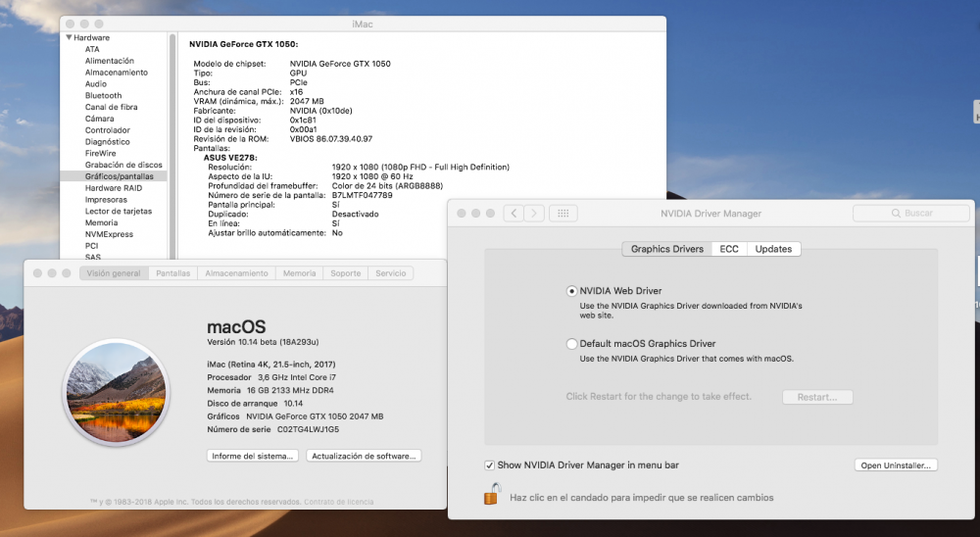Click serial number C02TG4LWJ1G5
The height and width of the screenshot is (537, 980).
pyautogui.click(x=308, y=429)
